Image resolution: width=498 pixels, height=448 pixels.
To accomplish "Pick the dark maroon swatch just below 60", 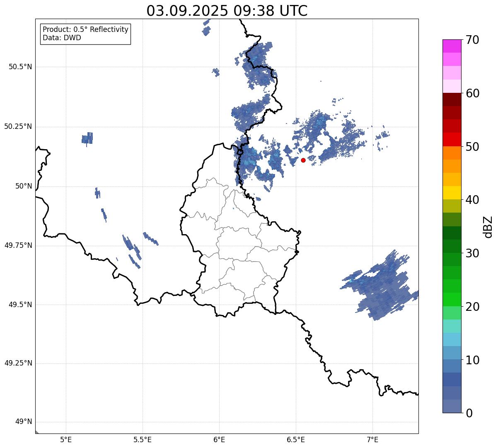I will point(452,99).
